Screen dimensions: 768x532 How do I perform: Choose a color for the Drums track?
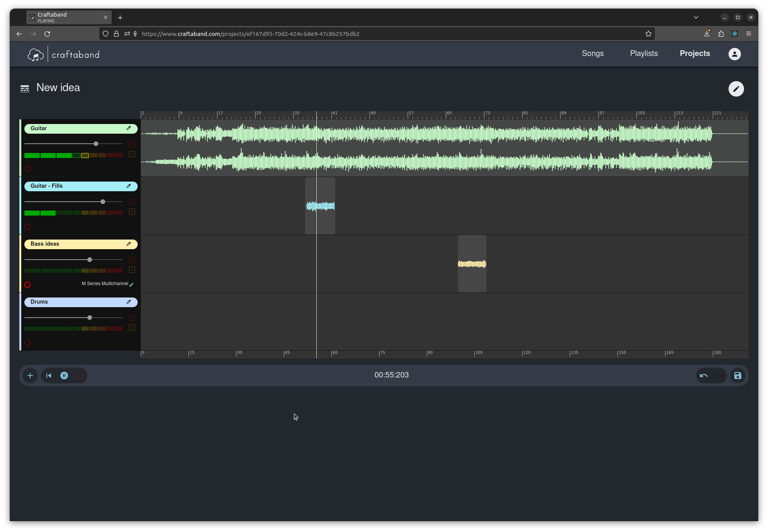tap(129, 302)
